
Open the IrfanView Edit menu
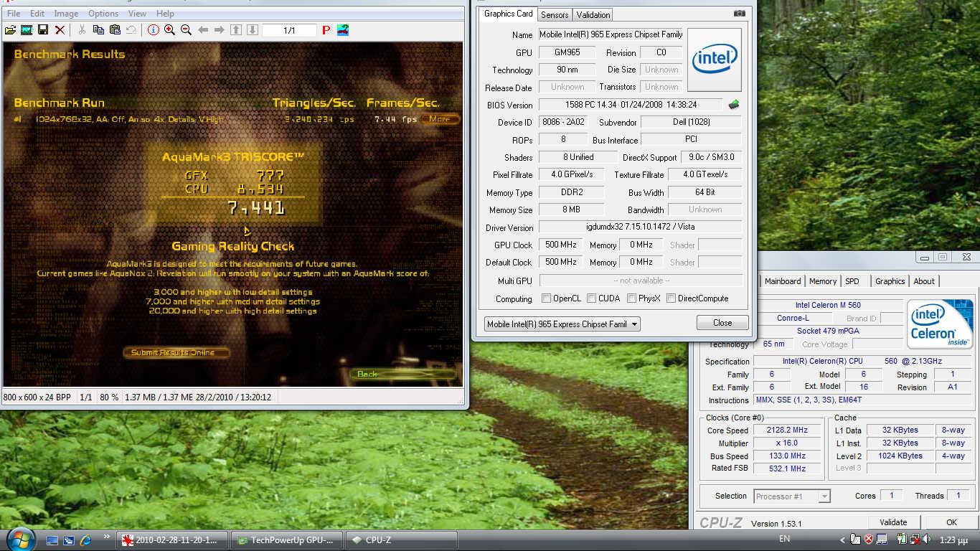37,14
